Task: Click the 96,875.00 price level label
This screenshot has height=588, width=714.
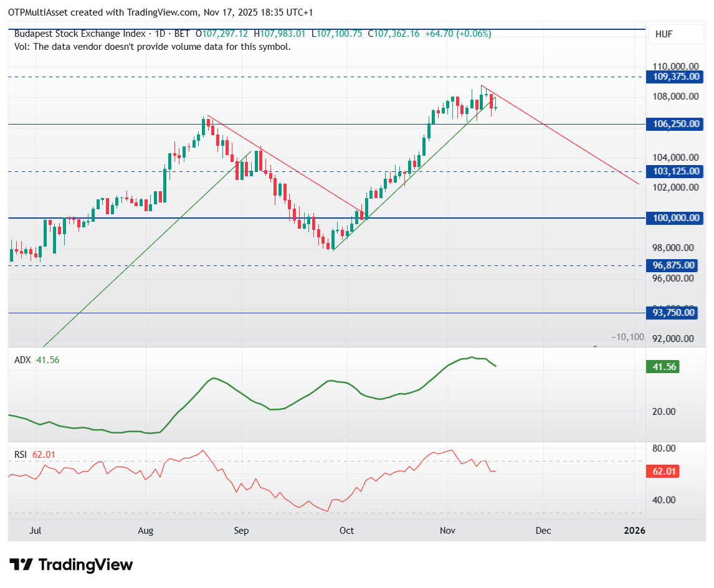Action: click(x=674, y=265)
